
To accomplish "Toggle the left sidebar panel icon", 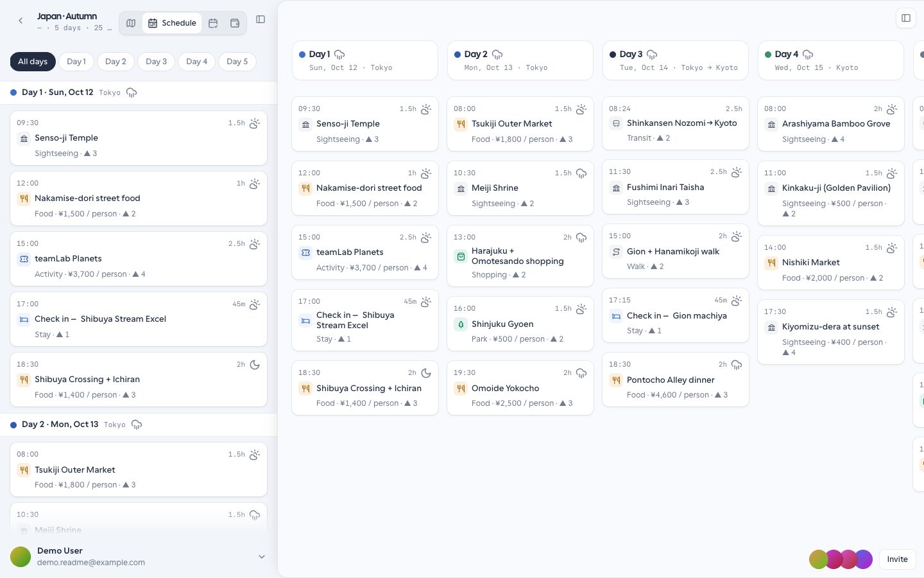I will point(261,19).
